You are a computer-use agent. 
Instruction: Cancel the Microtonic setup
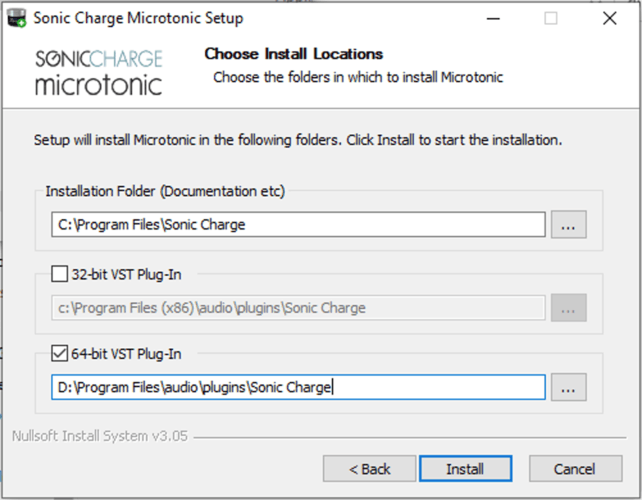coord(575,468)
